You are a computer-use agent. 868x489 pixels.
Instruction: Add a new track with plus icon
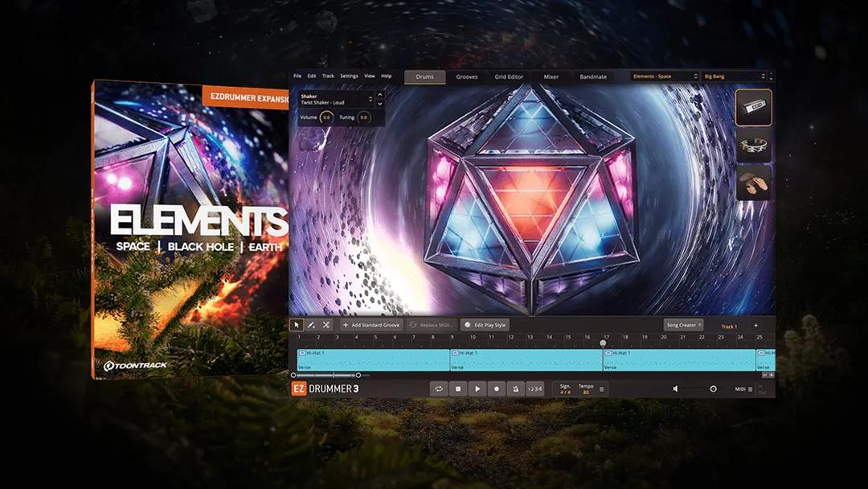point(755,326)
